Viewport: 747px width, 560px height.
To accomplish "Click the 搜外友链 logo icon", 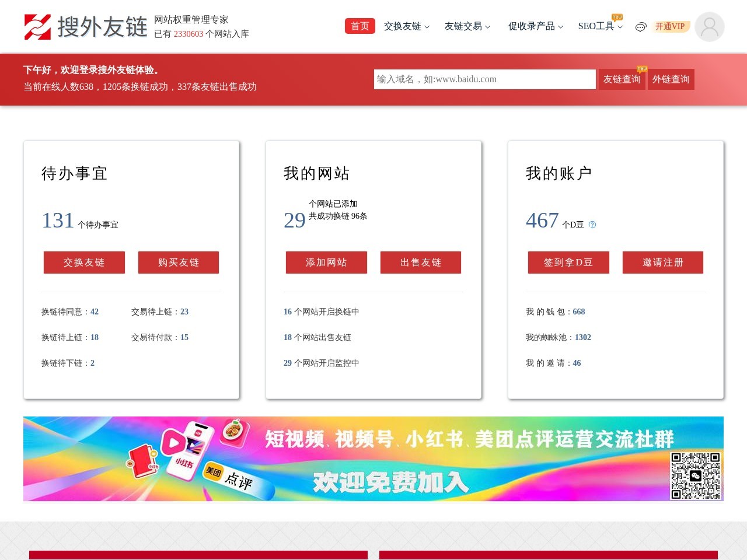I will click(37, 26).
